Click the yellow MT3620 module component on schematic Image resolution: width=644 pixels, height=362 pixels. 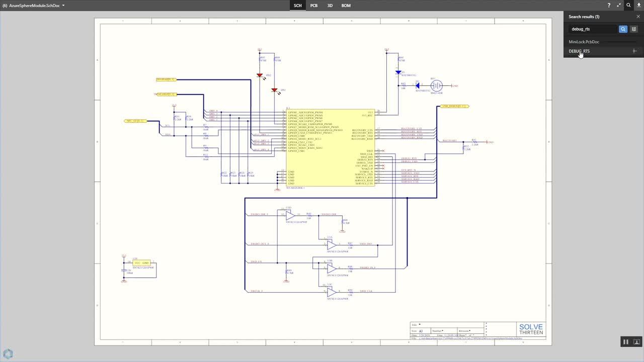[x=330, y=161]
